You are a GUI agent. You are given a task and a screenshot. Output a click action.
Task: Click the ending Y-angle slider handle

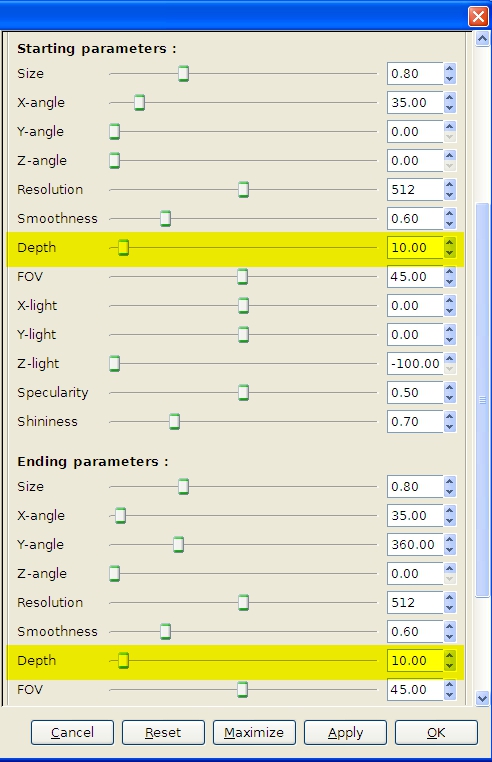178,545
